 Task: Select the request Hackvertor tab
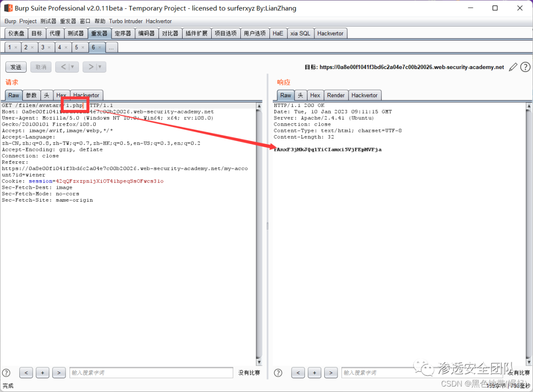pos(86,96)
